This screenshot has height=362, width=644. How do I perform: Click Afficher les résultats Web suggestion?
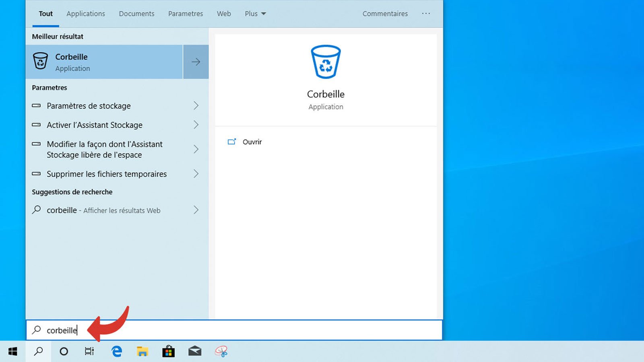(x=121, y=210)
